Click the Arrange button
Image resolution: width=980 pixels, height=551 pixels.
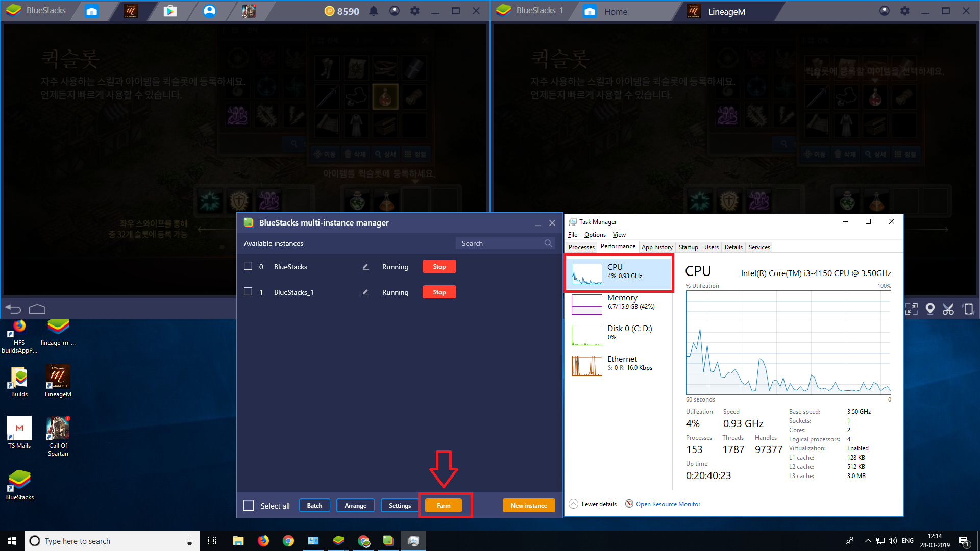[x=355, y=506]
